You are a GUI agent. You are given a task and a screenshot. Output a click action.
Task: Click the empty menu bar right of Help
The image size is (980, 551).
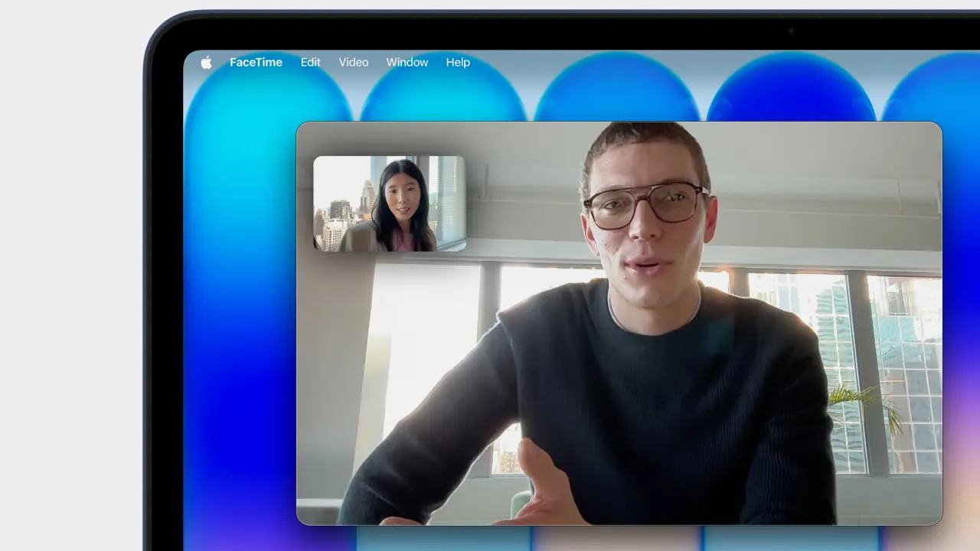pyautogui.click(x=689, y=63)
